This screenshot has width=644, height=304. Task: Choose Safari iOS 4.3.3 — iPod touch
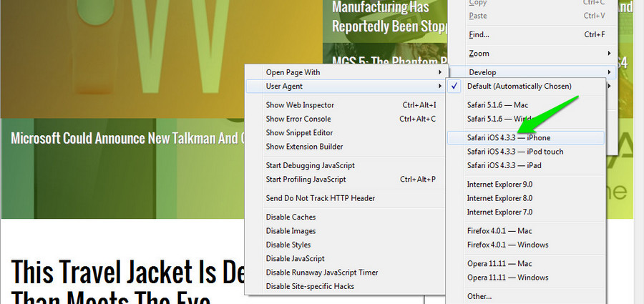click(x=526, y=152)
